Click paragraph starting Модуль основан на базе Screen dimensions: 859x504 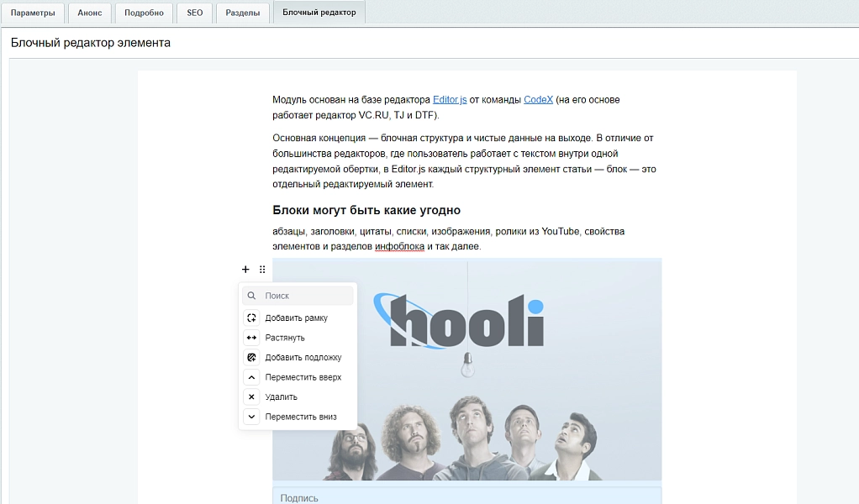pos(446,108)
